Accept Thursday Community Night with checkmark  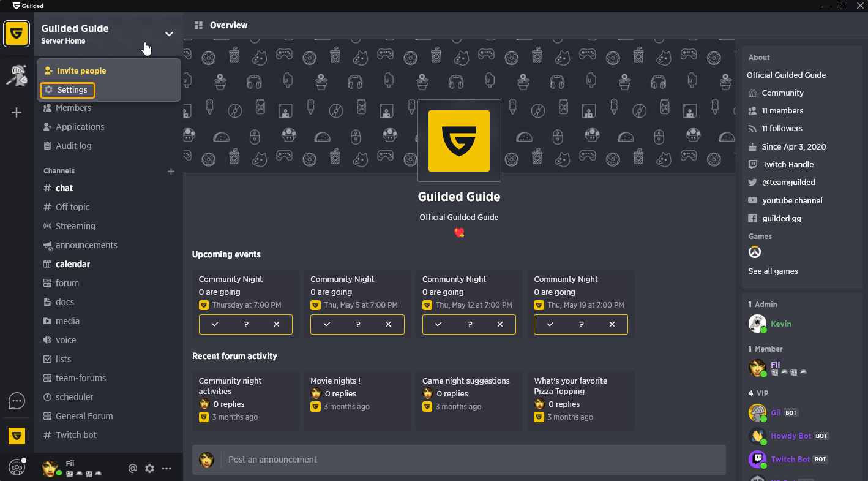(215, 324)
